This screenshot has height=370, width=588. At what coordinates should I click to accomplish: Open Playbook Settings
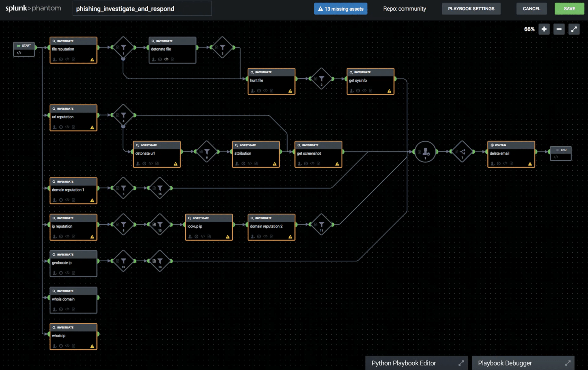click(x=471, y=9)
